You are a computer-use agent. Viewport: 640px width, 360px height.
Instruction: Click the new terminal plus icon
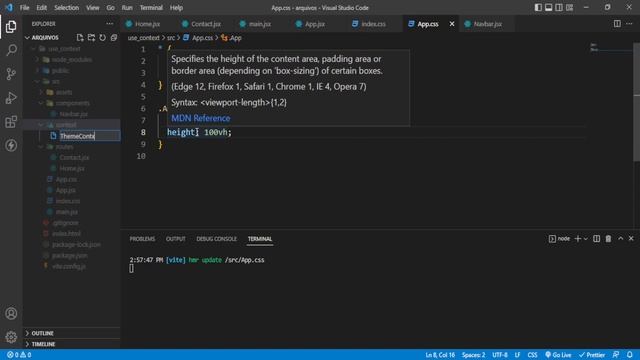tap(578, 239)
